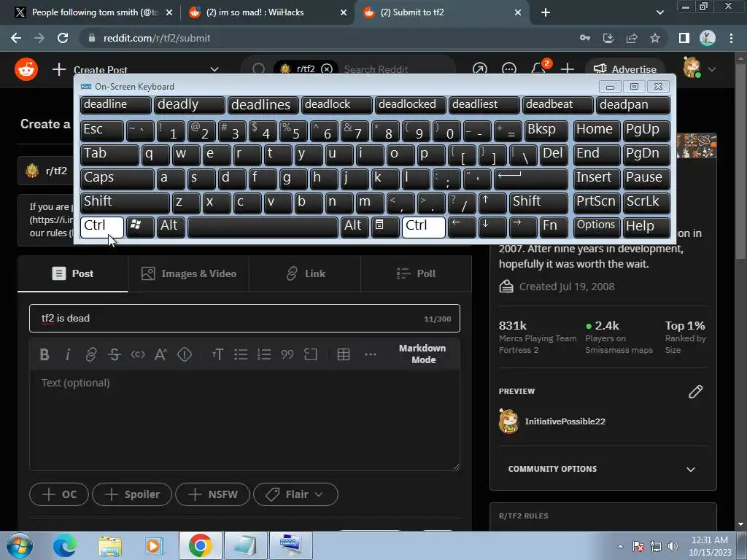
Task: Click the share page icon in address bar
Action: pos(632,38)
